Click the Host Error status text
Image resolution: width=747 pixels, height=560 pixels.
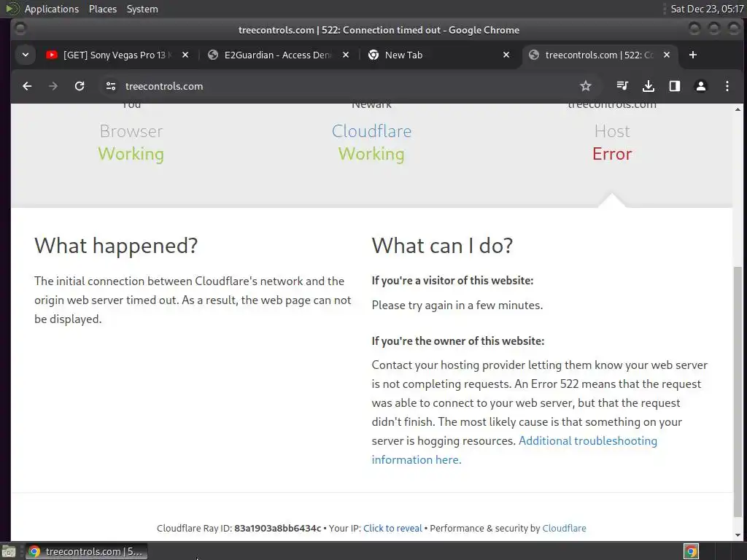coord(612,154)
